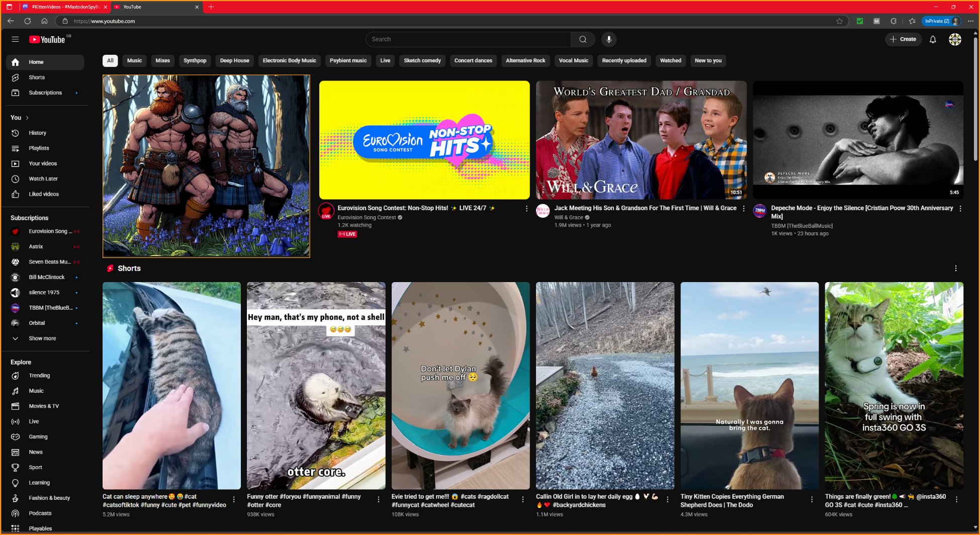Open the account avatar menu
980x535 pixels.
[955, 39]
